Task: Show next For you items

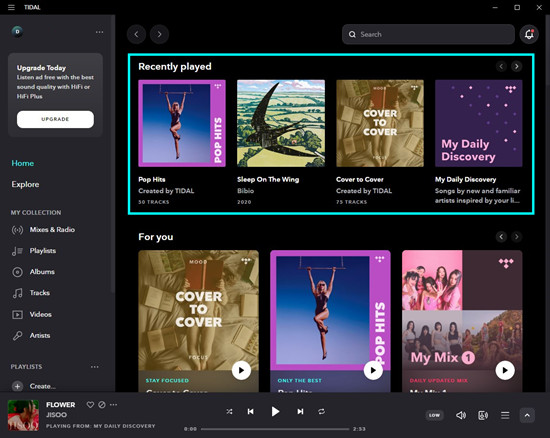Action: (x=516, y=237)
